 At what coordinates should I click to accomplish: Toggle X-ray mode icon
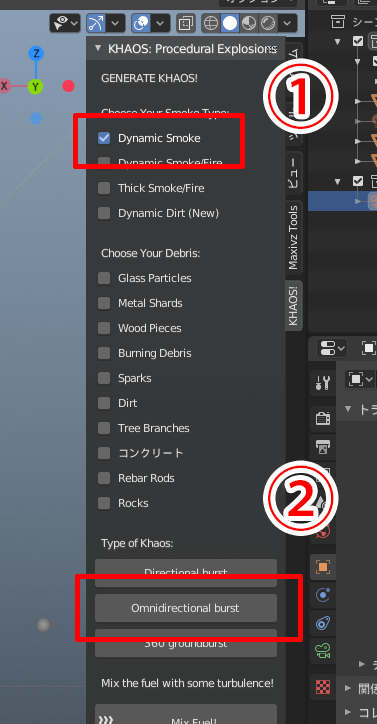186,22
